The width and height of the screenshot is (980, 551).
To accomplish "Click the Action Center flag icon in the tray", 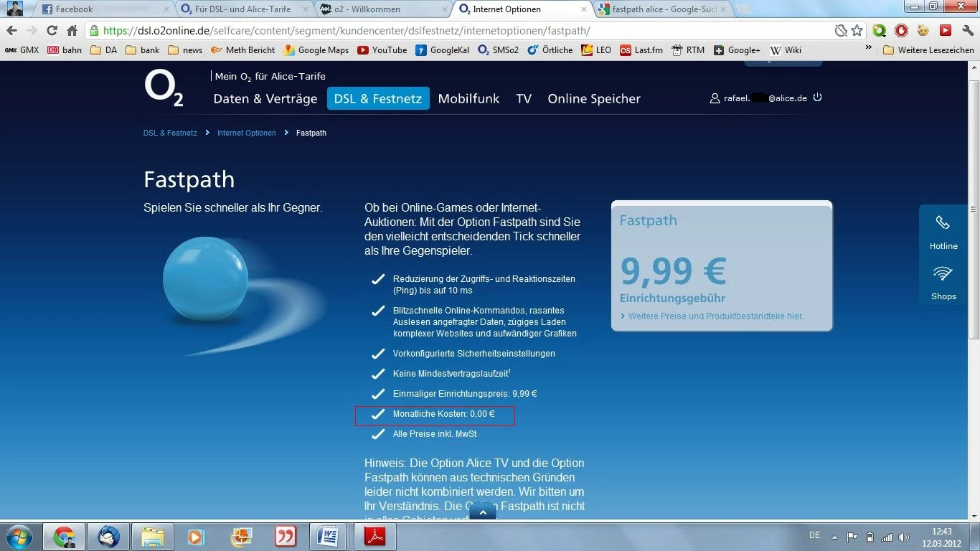I will point(852,537).
